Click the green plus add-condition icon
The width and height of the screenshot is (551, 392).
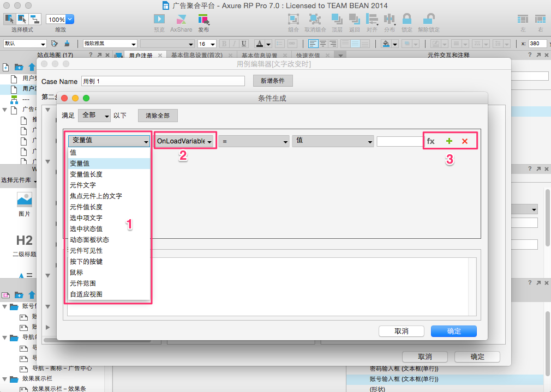449,141
